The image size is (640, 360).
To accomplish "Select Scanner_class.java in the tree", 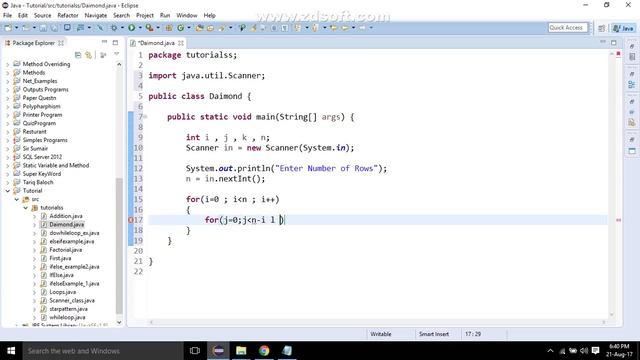I will coord(72,300).
